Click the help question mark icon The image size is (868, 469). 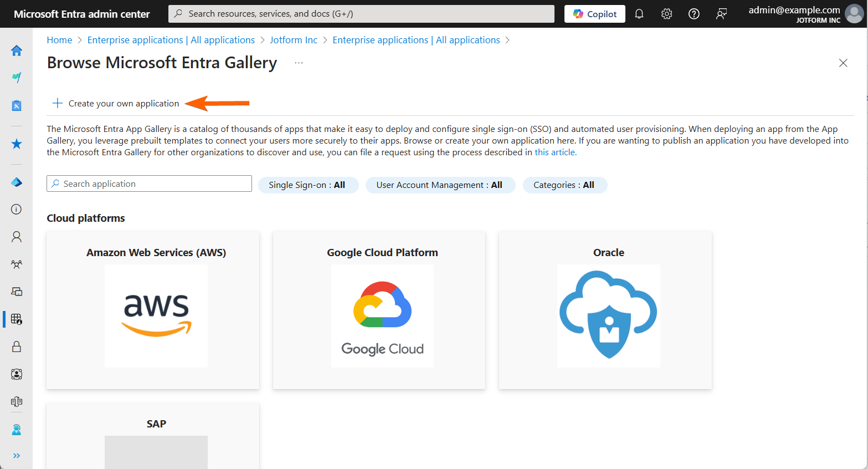(694, 14)
